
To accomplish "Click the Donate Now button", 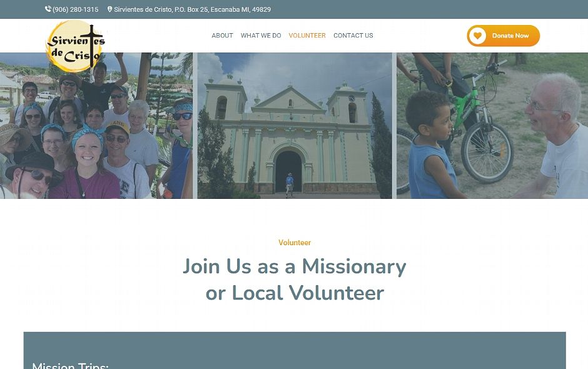I will (x=504, y=36).
